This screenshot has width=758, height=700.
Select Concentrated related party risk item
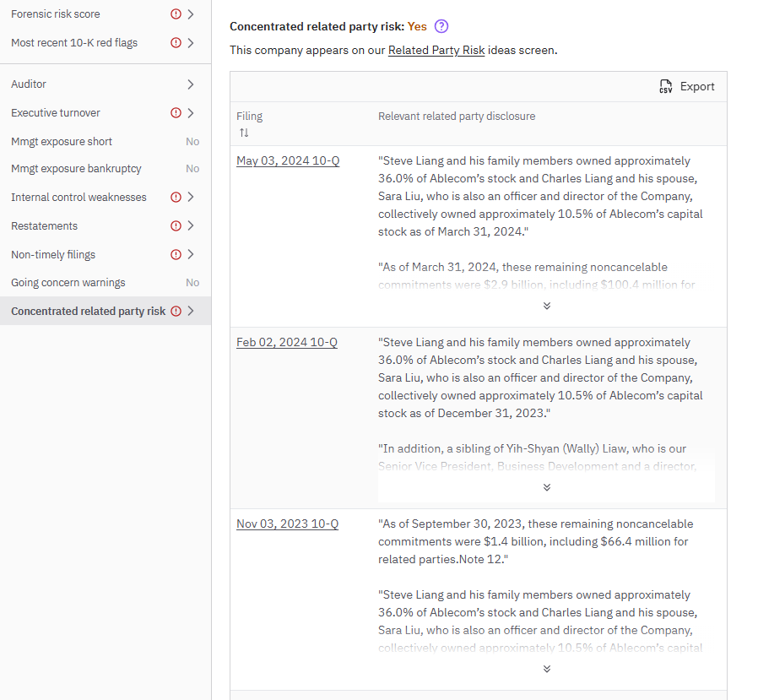click(x=88, y=311)
